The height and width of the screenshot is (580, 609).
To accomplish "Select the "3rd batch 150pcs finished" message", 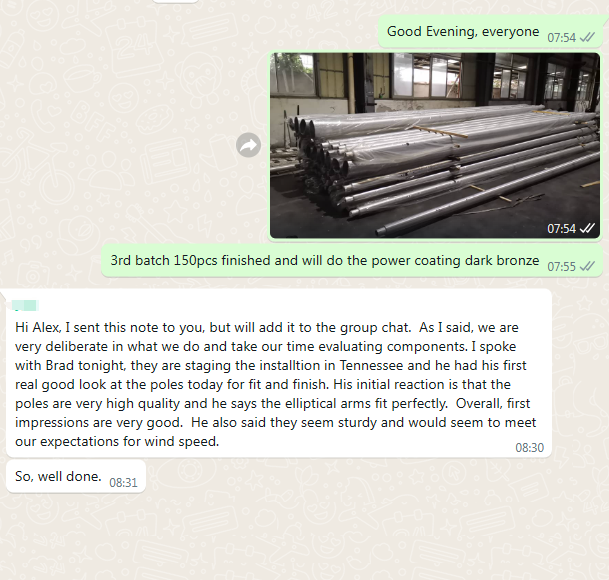I will [324, 260].
